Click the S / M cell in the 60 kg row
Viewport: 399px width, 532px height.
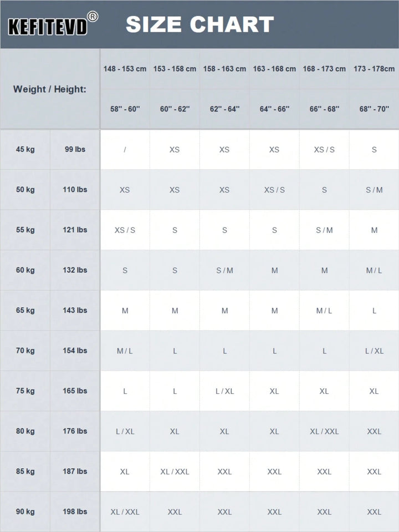[224, 270]
